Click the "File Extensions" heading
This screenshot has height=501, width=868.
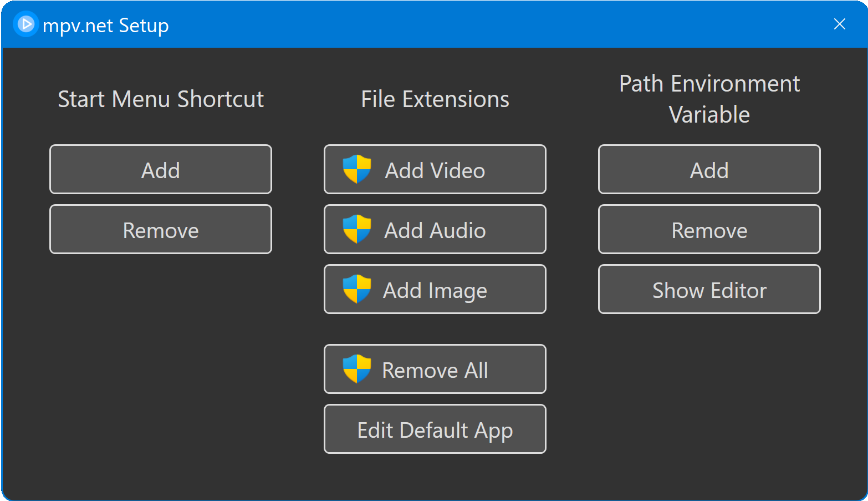coord(435,99)
